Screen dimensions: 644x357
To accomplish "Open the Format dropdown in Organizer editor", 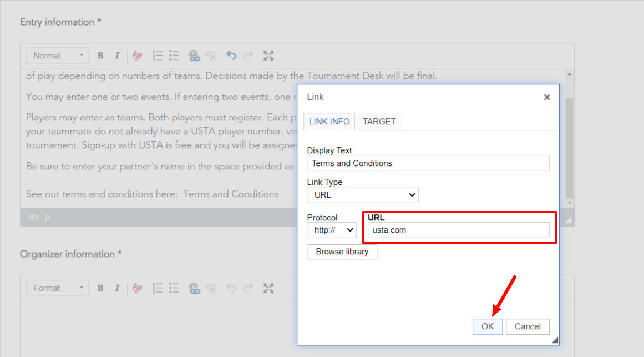I will point(58,288).
